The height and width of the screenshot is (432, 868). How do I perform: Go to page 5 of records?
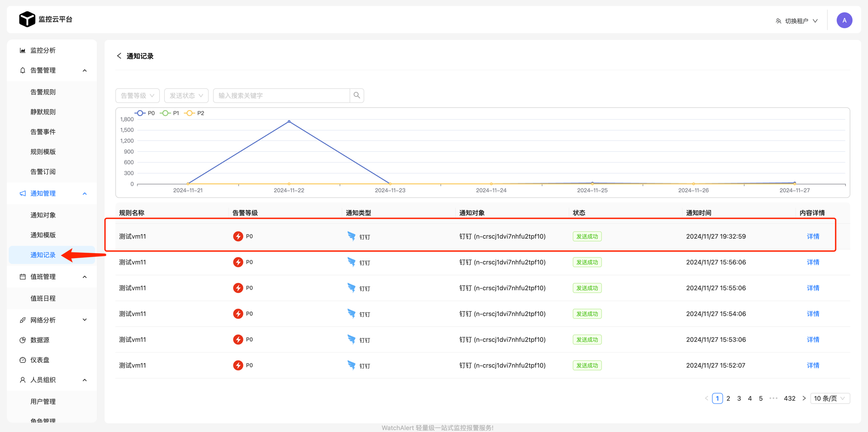(761, 398)
